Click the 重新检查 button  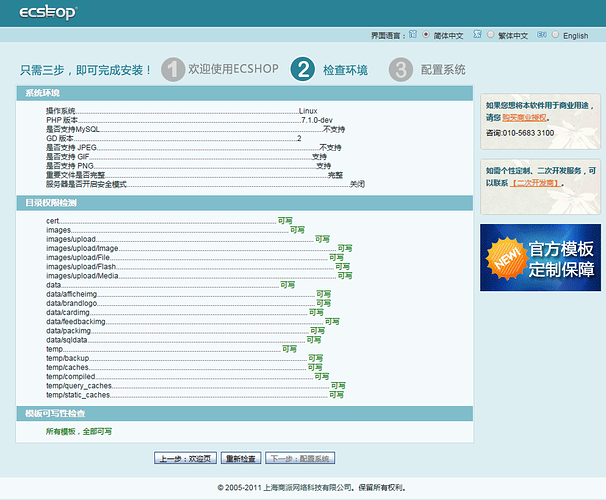(x=241, y=458)
